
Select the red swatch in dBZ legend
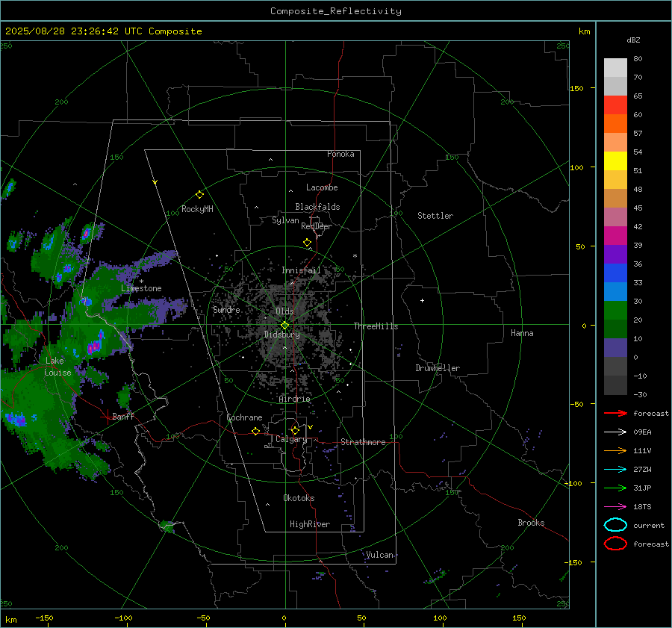pos(615,105)
